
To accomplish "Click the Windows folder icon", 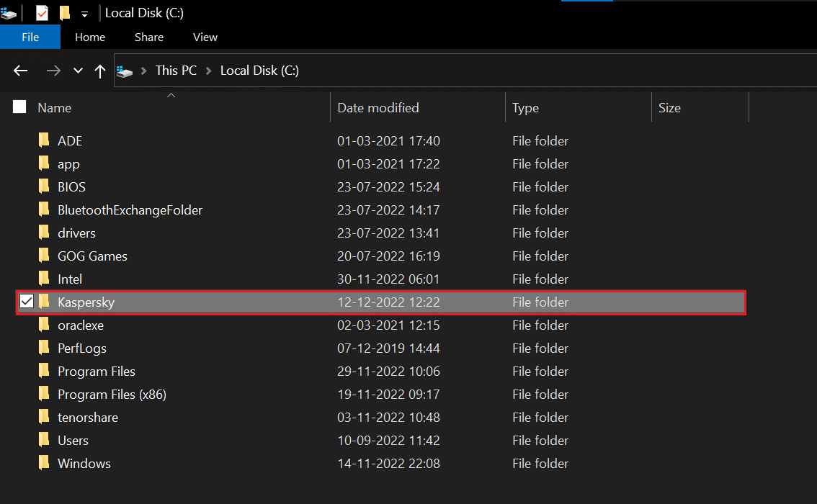I will tap(44, 462).
